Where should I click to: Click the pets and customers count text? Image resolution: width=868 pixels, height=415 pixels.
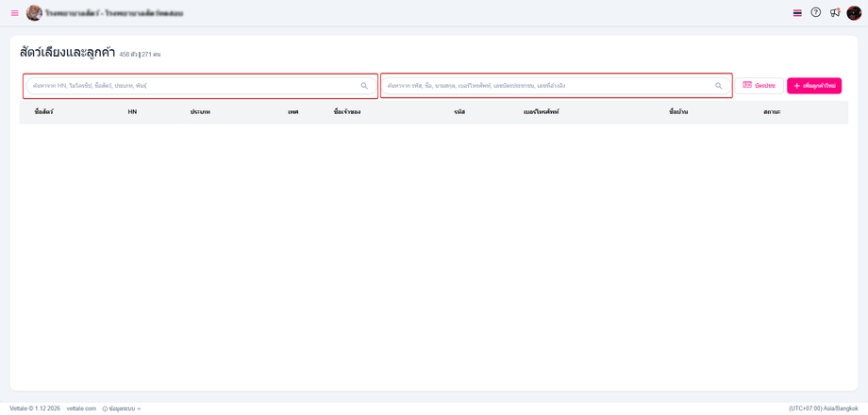coord(140,55)
